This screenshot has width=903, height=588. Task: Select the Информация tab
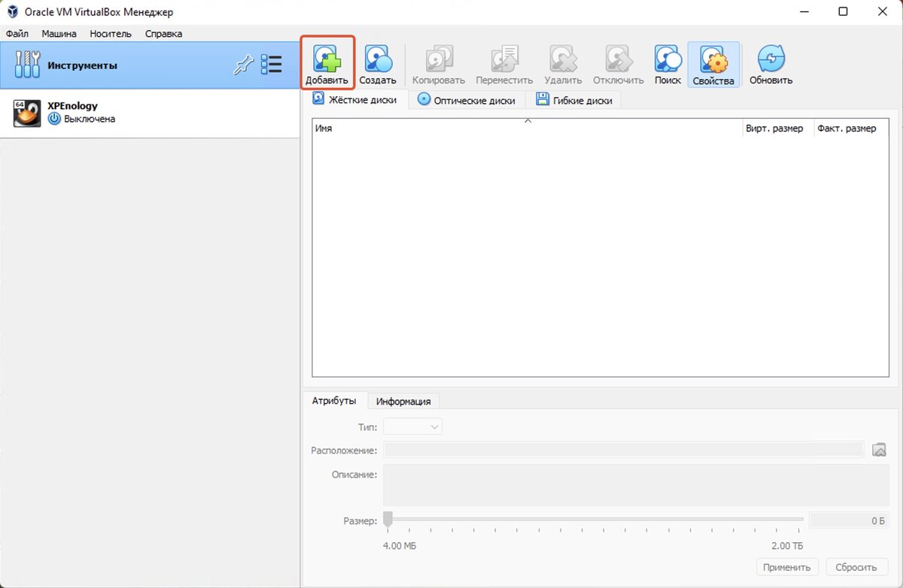click(x=403, y=402)
